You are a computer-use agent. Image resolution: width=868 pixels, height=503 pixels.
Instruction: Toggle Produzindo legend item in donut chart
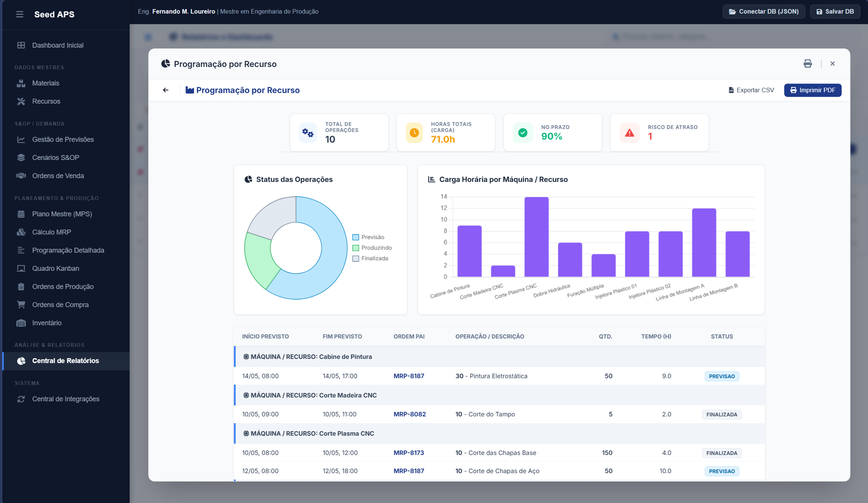[372, 248]
